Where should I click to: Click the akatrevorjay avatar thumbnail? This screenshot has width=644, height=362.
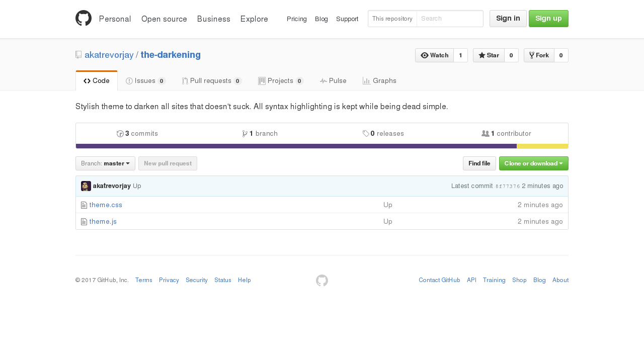(x=86, y=186)
